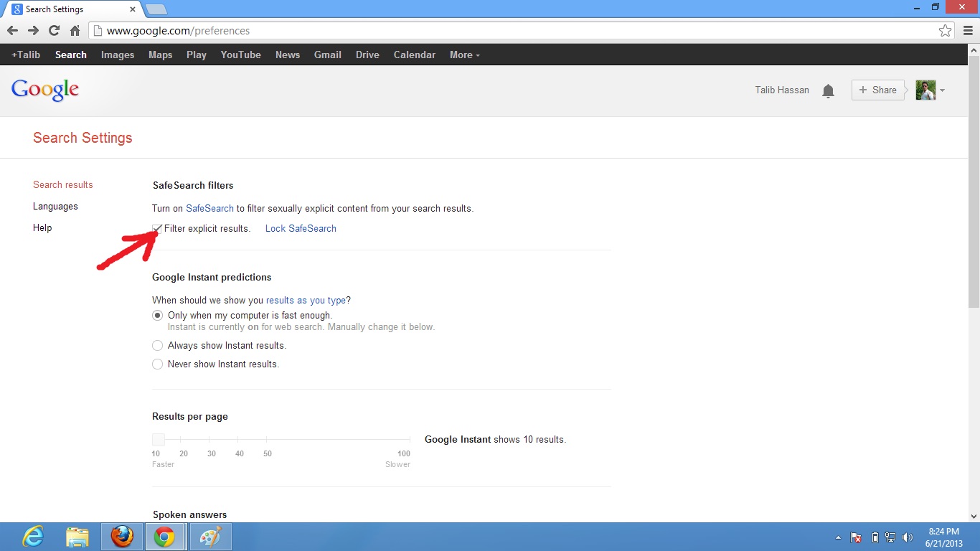Click the Lock SafeSearch link
This screenshot has height=551, width=980.
(x=301, y=228)
